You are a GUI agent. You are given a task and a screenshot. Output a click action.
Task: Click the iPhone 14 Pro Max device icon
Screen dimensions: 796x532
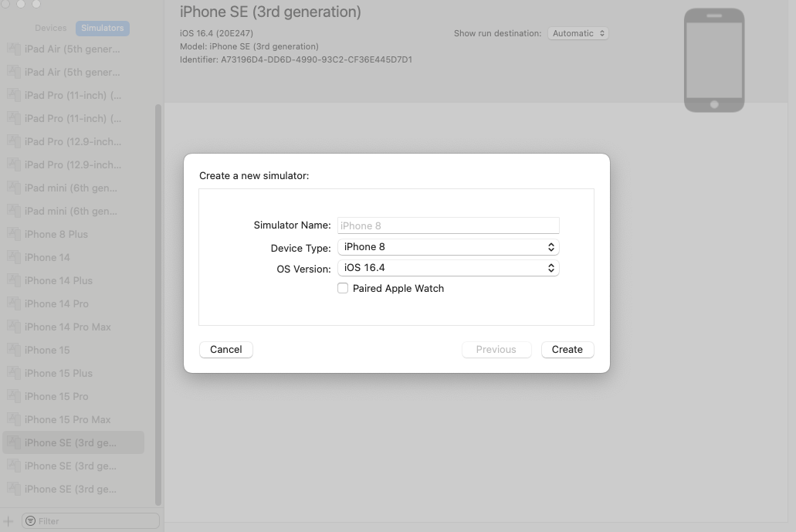pyautogui.click(x=13, y=327)
